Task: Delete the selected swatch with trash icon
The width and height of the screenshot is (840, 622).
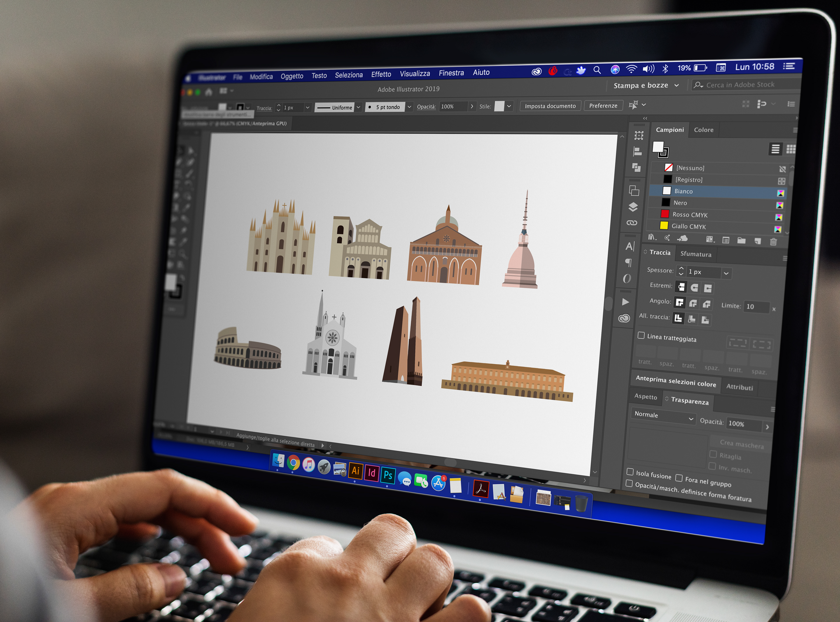Action: (773, 242)
